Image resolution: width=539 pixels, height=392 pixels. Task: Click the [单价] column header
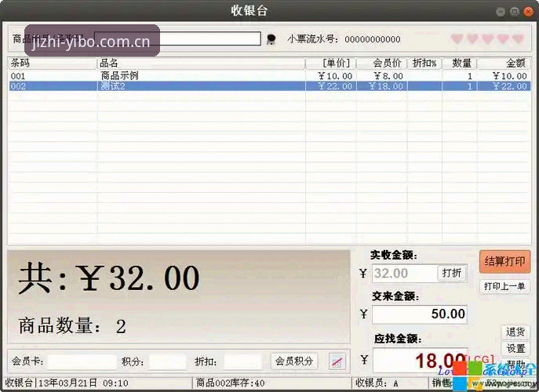330,63
